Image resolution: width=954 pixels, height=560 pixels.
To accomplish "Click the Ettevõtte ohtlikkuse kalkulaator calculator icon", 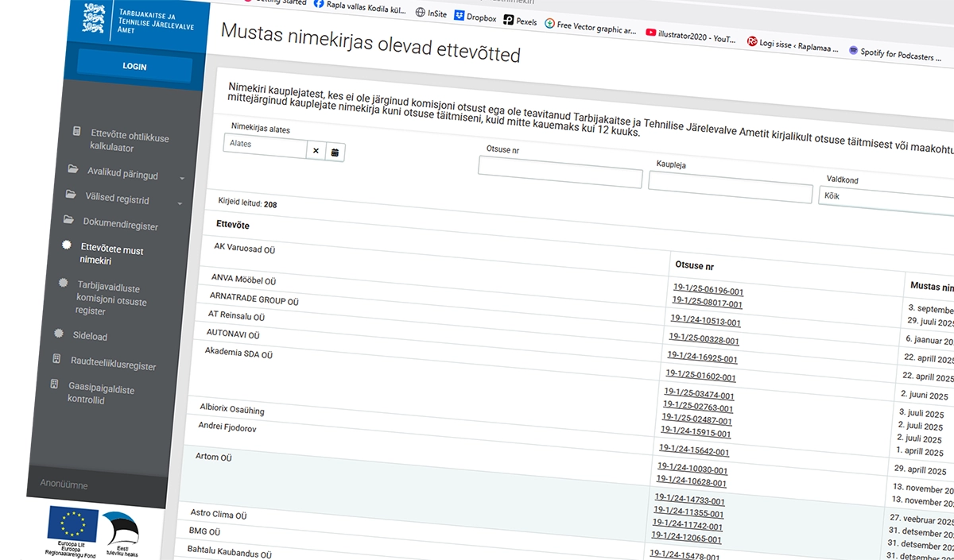I will (x=76, y=132).
